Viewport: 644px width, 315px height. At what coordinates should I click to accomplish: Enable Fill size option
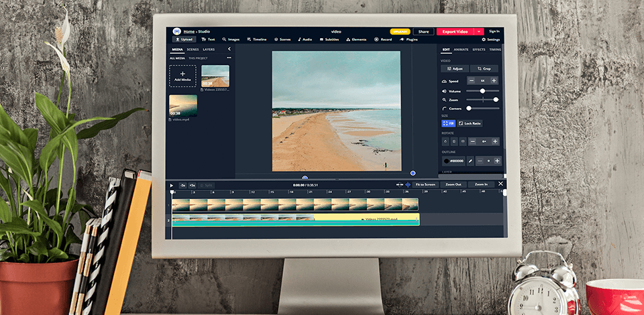[448, 123]
